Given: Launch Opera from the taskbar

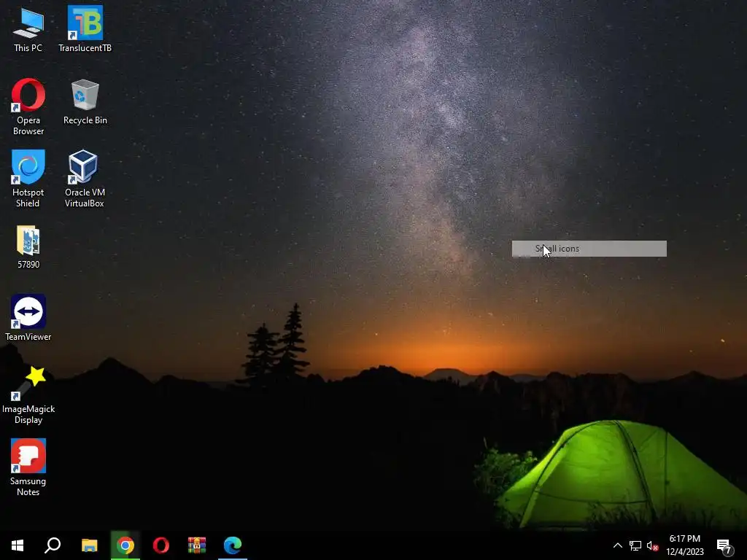Looking at the screenshot, I should click(161, 545).
